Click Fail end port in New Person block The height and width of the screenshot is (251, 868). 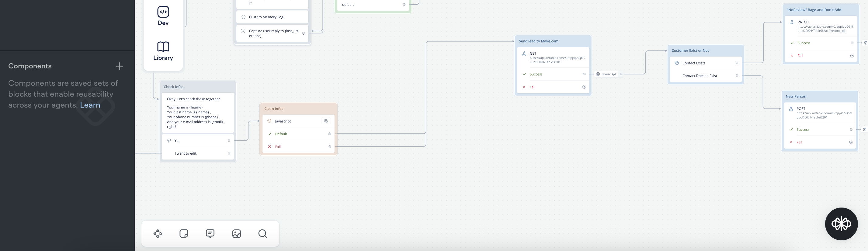[851, 142]
